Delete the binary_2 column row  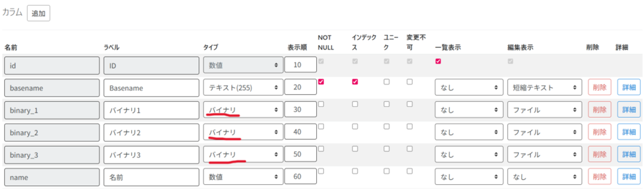pos(599,132)
